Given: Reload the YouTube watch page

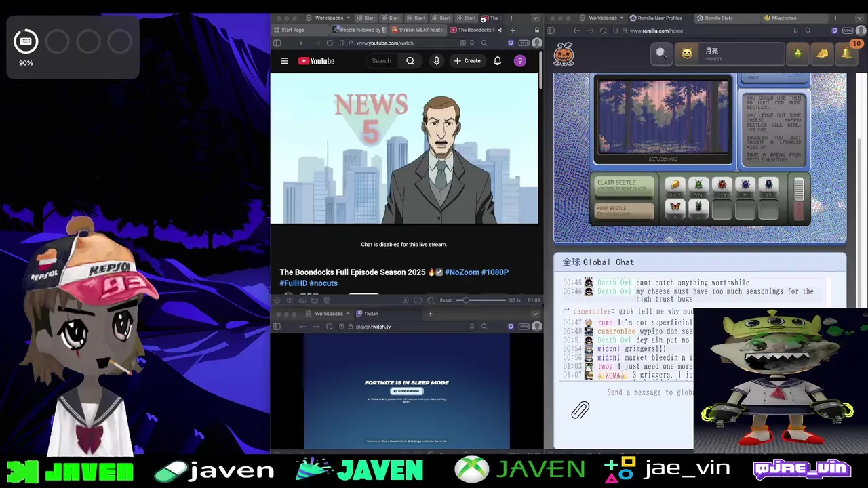Looking at the screenshot, I should 330,43.
